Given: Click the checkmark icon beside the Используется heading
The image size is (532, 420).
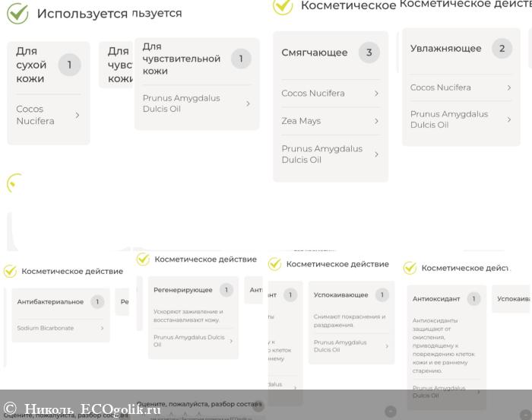Looking at the screenshot, I should coord(17,13).
